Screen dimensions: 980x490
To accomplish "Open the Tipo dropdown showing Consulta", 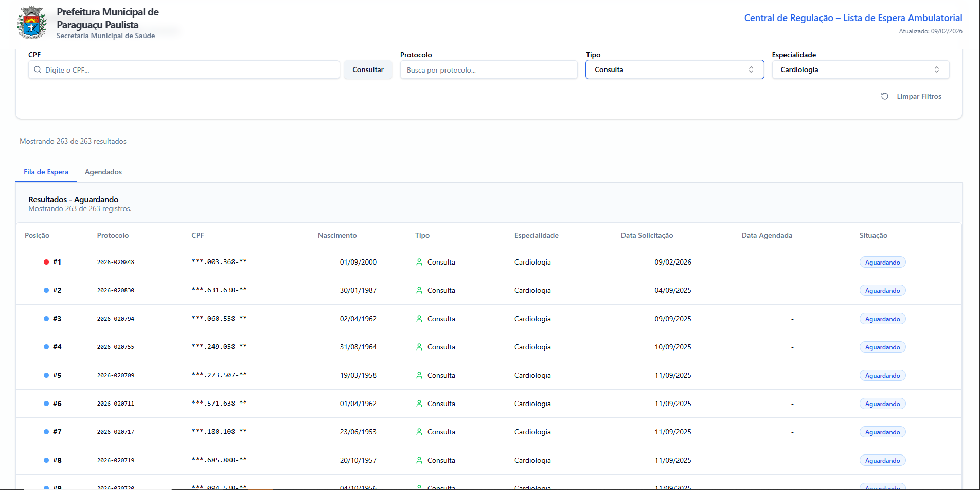I will click(674, 69).
